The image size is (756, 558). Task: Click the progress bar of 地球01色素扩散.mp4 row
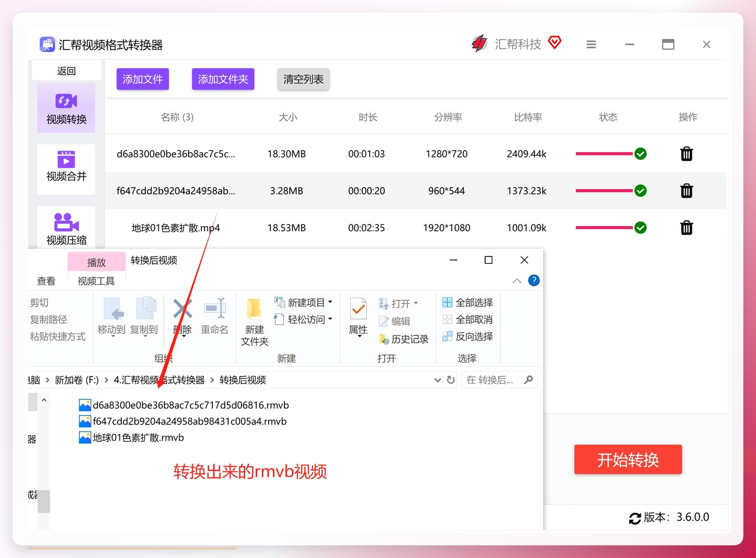[x=604, y=228]
